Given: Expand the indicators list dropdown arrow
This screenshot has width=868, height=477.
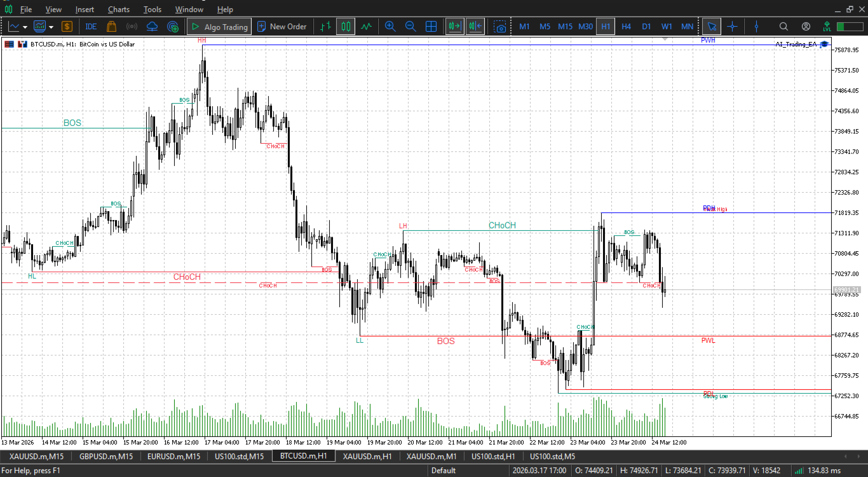Looking at the screenshot, I should click(51, 27).
